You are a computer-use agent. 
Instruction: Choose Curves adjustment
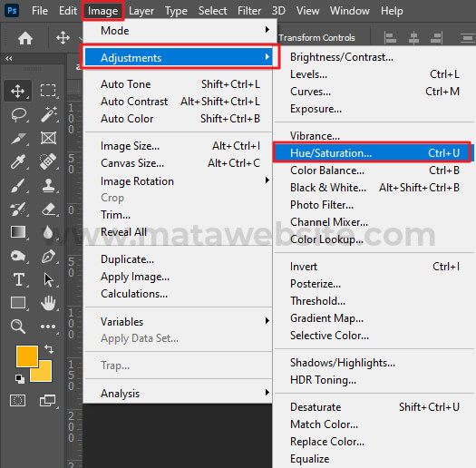(375, 92)
